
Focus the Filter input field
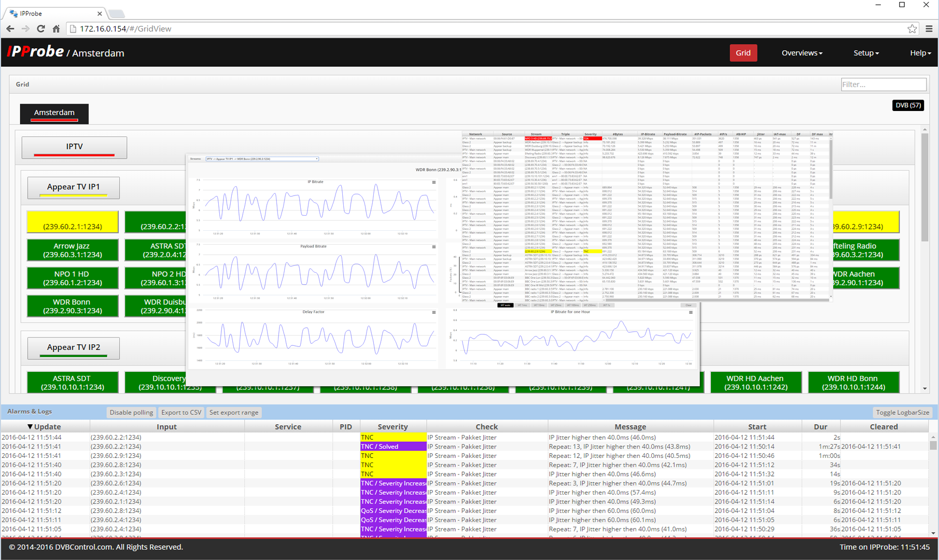pyautogui.click(x=884, y=85)
